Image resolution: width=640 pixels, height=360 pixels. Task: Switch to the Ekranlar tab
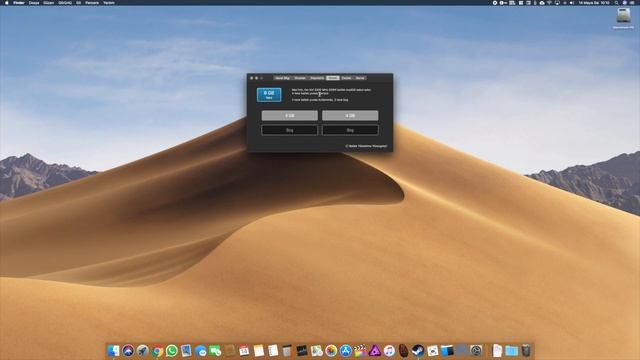pyautogui.click(x=300, y=78)
